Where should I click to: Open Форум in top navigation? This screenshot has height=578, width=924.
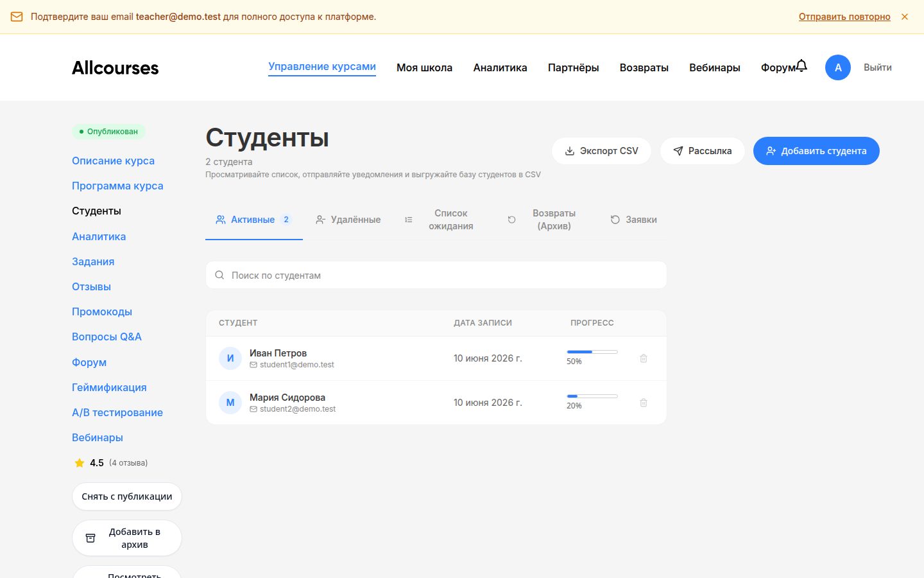click(x=778, y=67)
